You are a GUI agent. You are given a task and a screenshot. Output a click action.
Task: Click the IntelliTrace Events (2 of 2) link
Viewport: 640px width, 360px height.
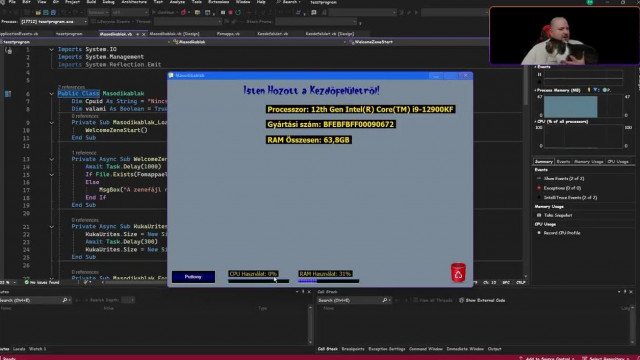pos(570,198)
